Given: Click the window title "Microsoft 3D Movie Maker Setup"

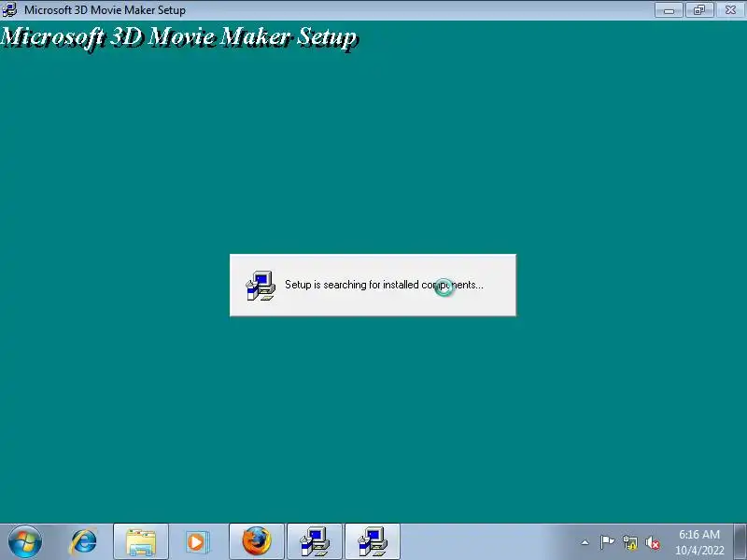Looking at the screenshot, I should click(105, 10).
